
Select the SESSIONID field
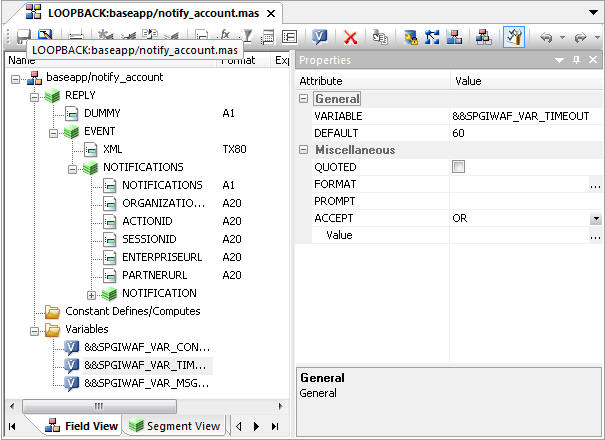(149, 239)
